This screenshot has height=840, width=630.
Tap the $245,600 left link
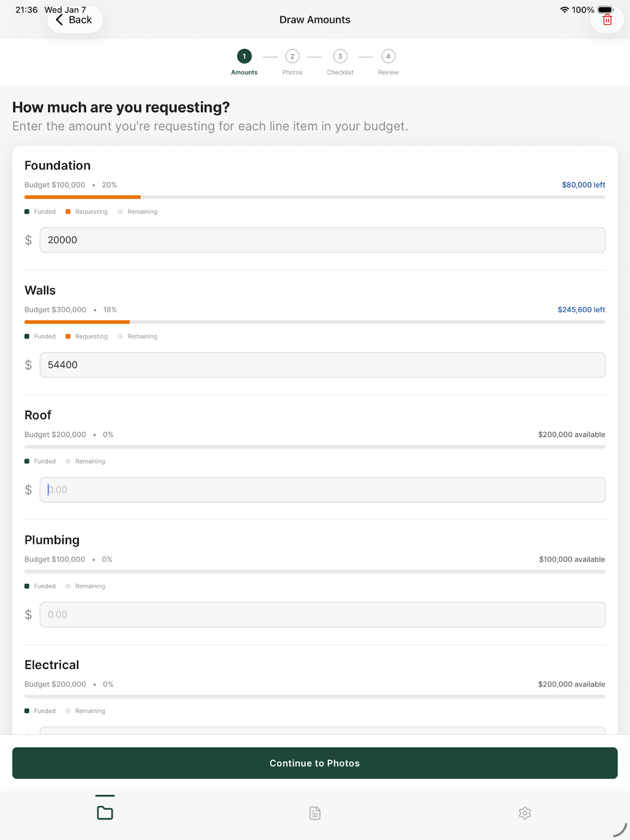coord(581,310)
